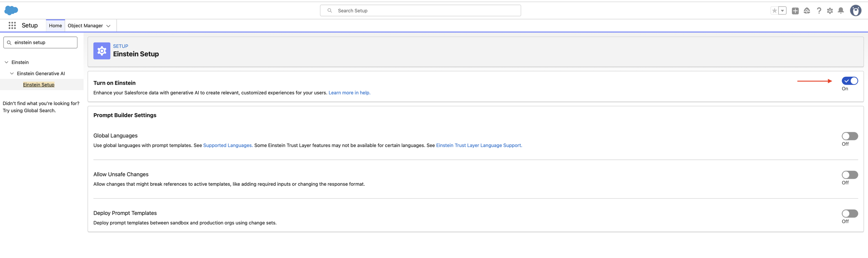Image resolution: width=868 pixels, height=258 pixels.
Task: Click the Favorites star icon
Action: [774, 11]
